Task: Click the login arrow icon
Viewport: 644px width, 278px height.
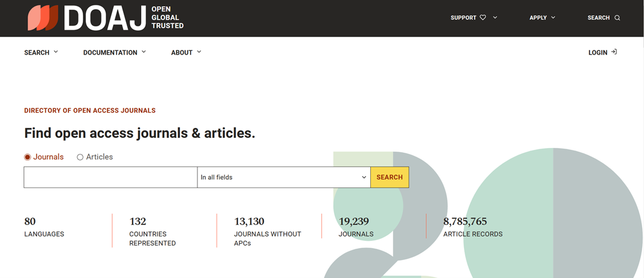Action: coord(614,52)
